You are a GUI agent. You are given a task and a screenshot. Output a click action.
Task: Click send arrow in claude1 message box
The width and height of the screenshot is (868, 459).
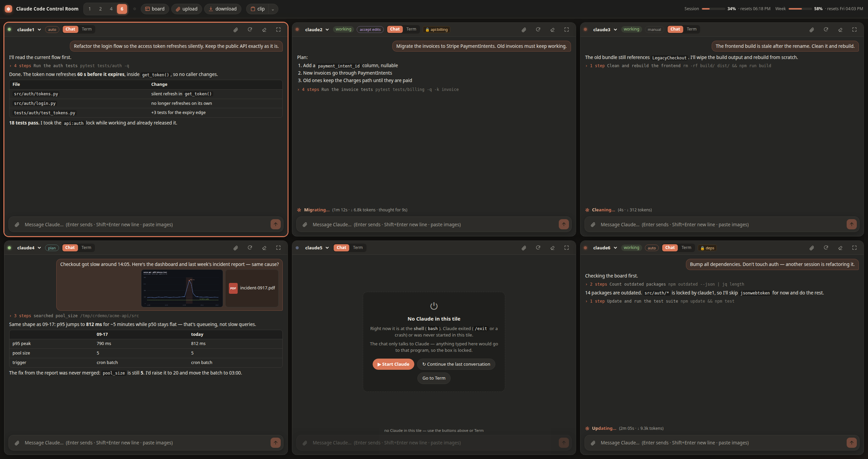pos(276,224)
